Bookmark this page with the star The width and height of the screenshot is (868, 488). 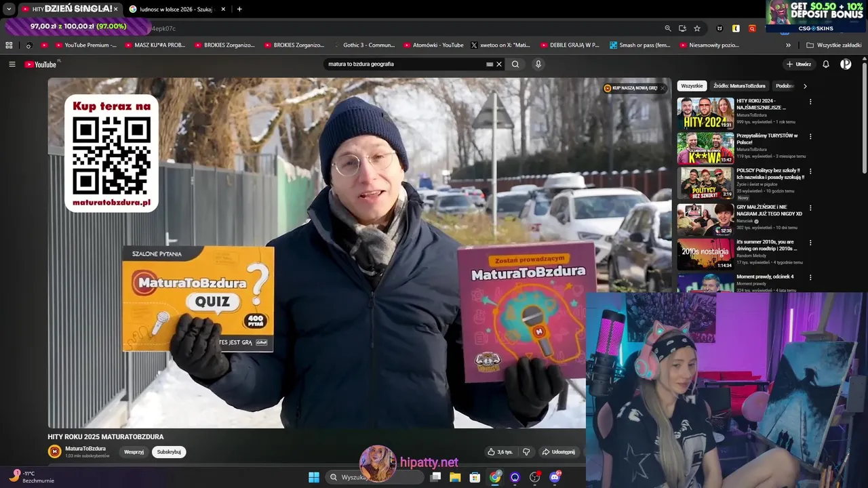click(697, 28)
